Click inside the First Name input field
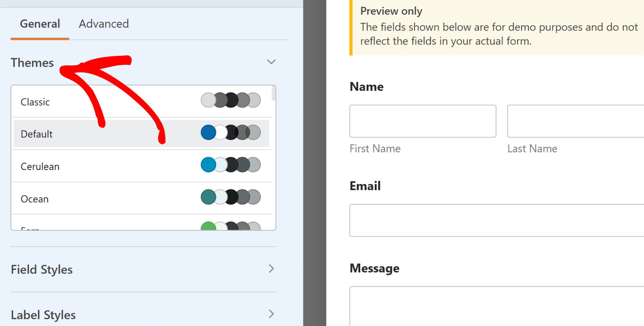The image size is (644, 326). pyautogui.click(x=422, y=121)
